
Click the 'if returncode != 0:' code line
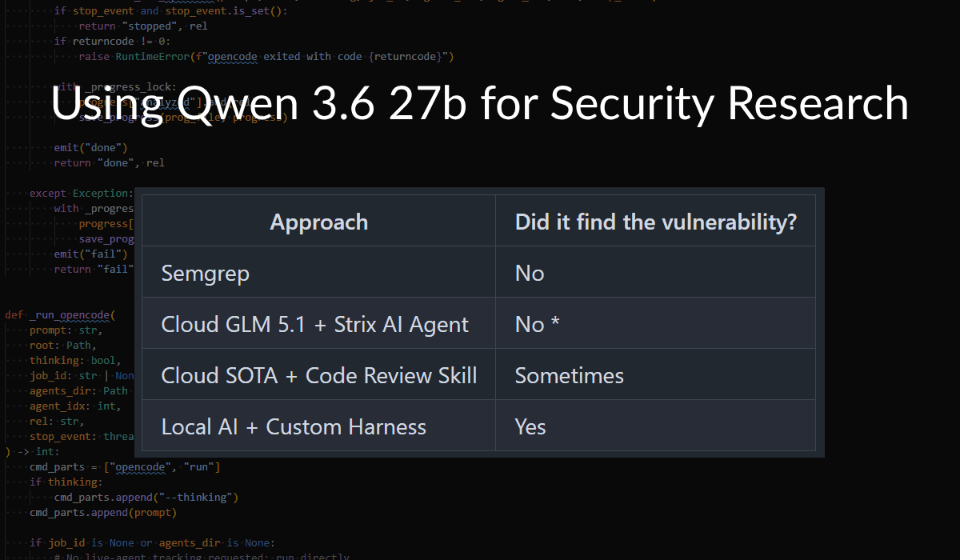tap(112, 42)
